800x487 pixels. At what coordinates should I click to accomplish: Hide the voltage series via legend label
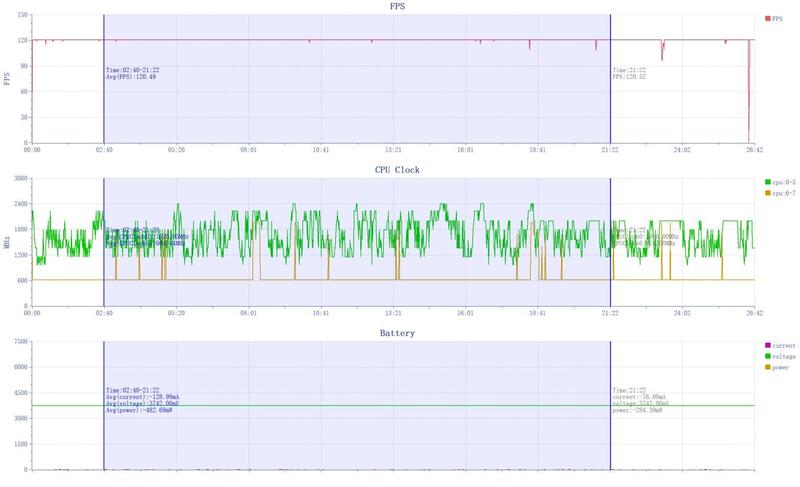[784, 356]
